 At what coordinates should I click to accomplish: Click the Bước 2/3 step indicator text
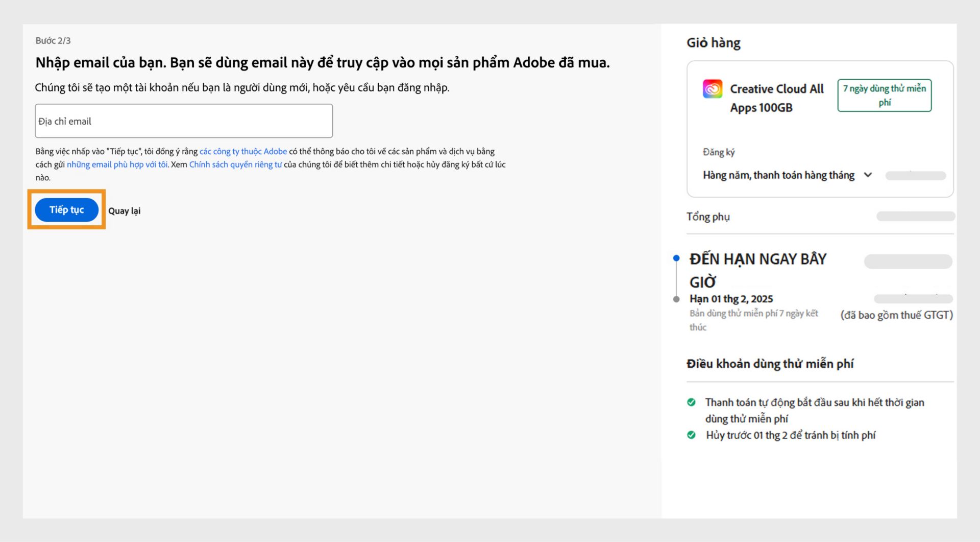coord(53,40)
